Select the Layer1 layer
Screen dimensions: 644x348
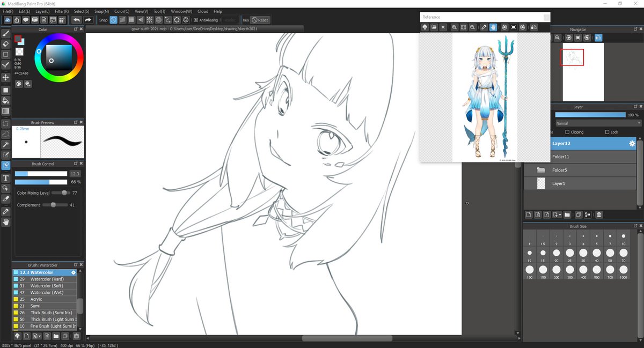pos(580,183)
